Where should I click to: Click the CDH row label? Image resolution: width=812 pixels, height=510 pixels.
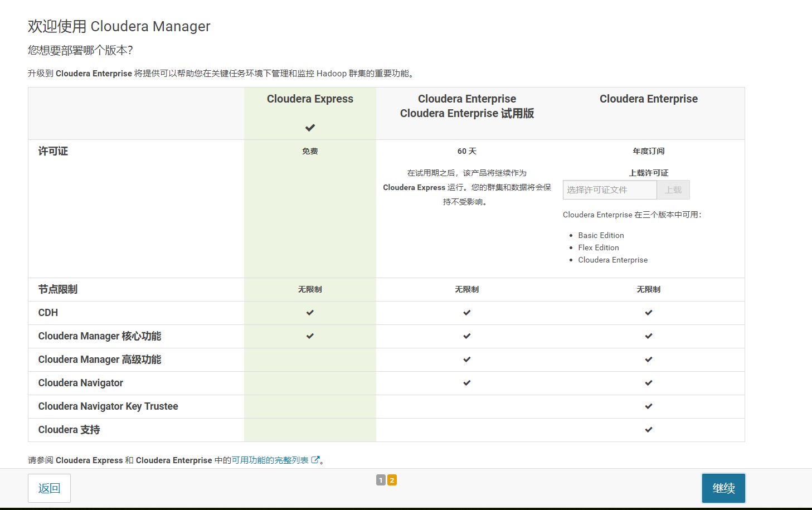click(48, 313)
